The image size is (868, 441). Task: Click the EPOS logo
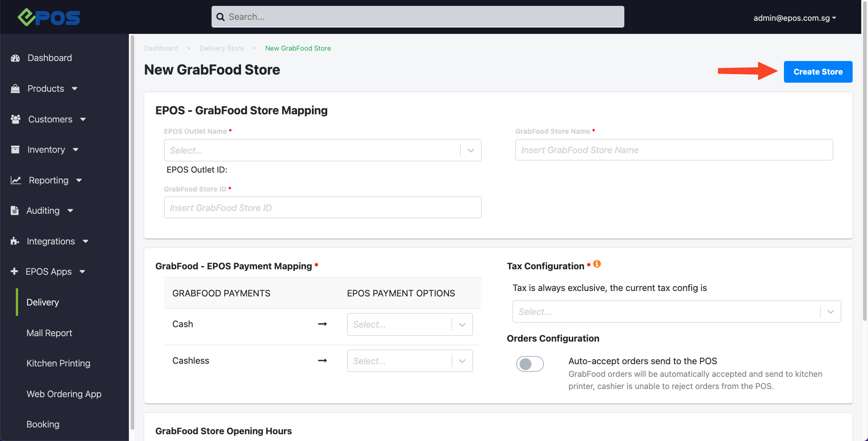(49, 17)
